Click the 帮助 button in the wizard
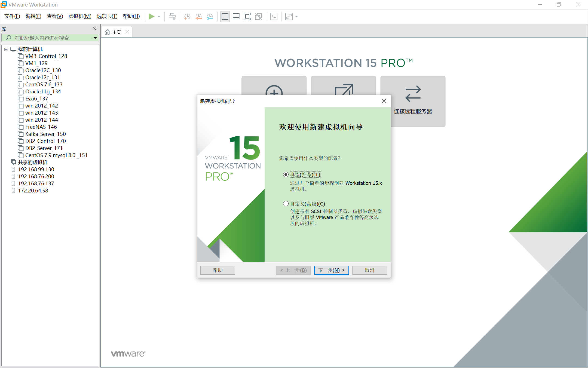This screenshot has width=588, height=368. [218, 270]
